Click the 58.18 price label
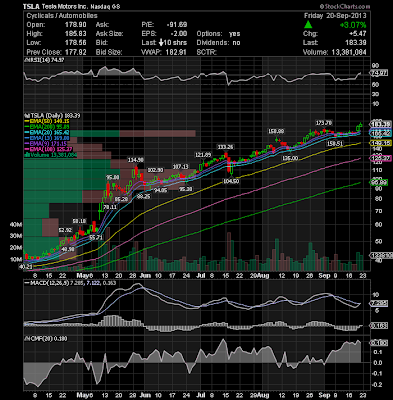 click(x=80, y=221)
